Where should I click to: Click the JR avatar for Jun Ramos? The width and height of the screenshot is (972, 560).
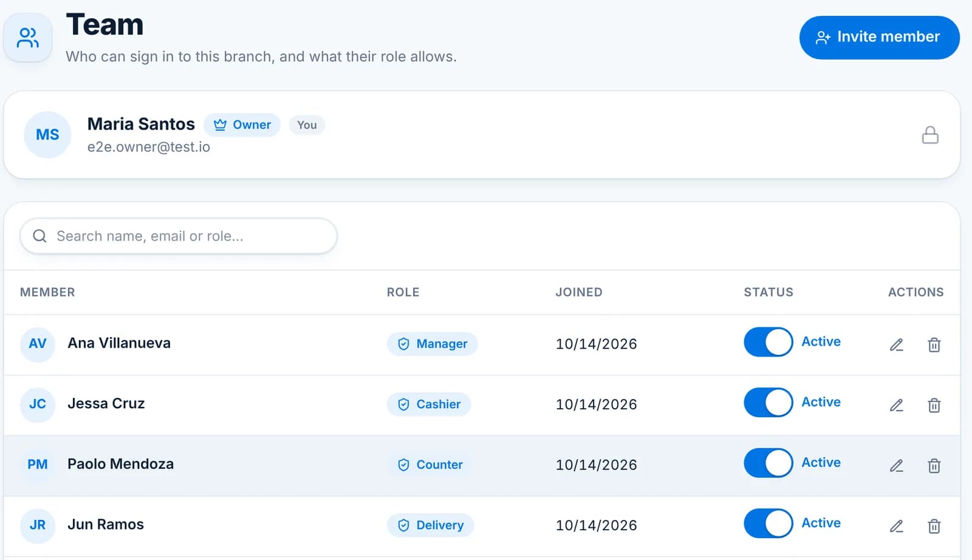(x=38, y=525)
